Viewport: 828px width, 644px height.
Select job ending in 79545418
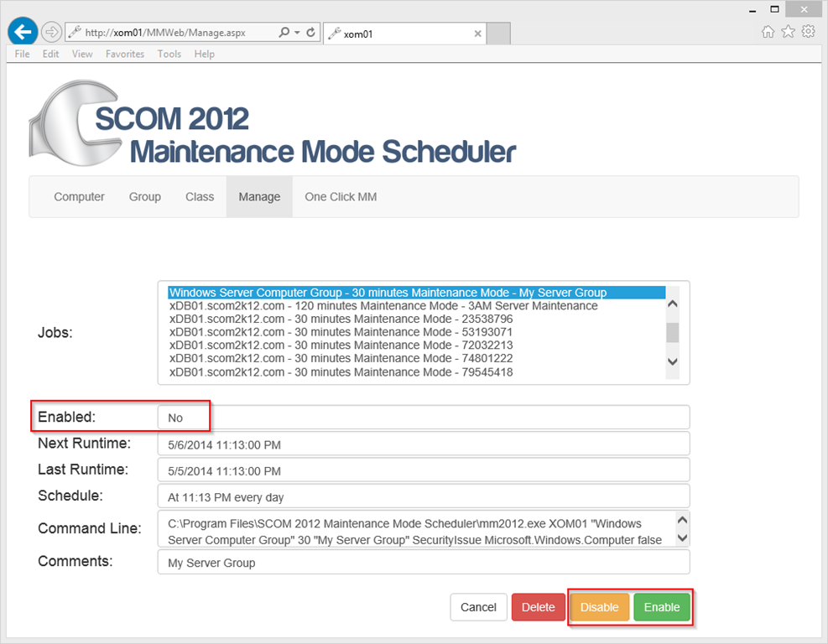point(416,372)
